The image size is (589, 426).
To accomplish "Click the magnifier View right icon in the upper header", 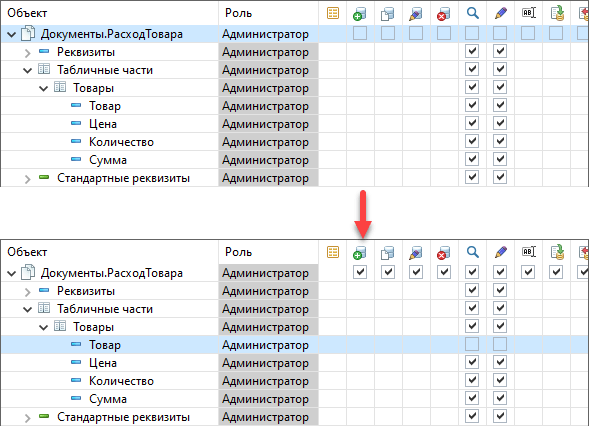I will point(473,14).
